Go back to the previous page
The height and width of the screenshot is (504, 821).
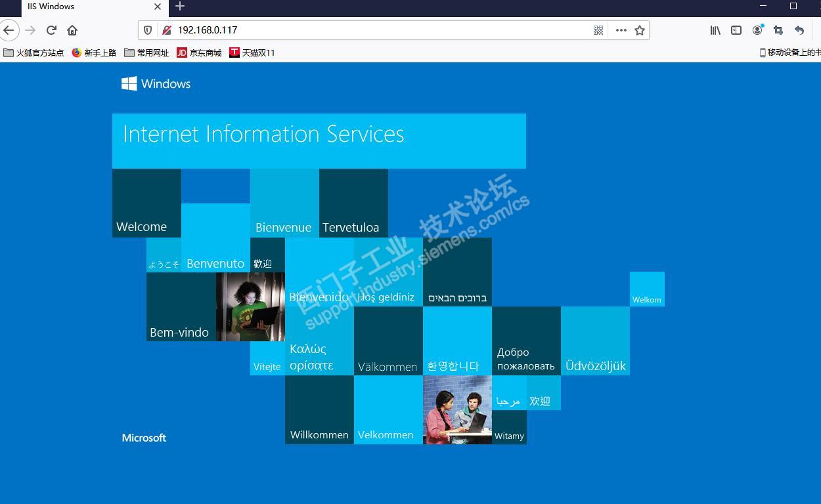[8, 30]
